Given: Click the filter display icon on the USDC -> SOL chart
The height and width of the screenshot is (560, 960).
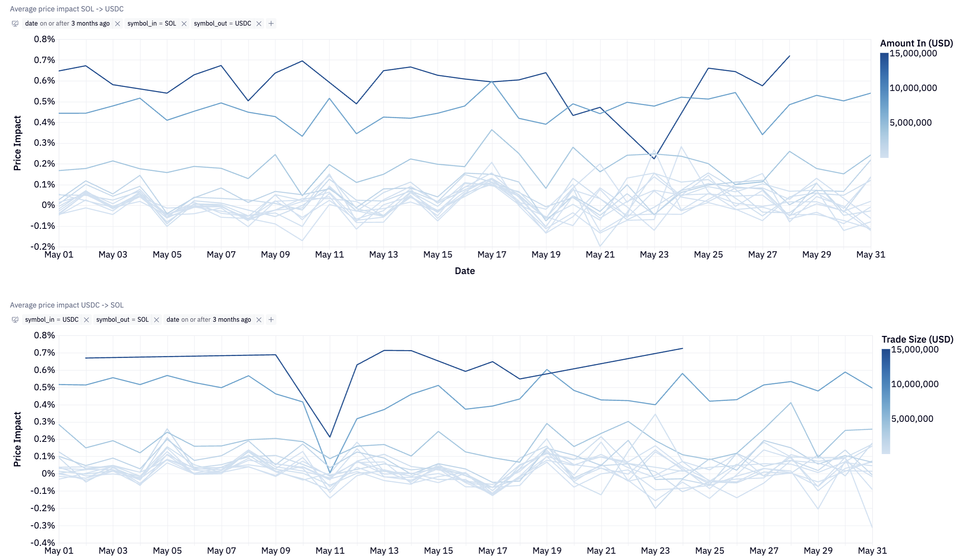Looking at the screenshot, I should point(15,320).
